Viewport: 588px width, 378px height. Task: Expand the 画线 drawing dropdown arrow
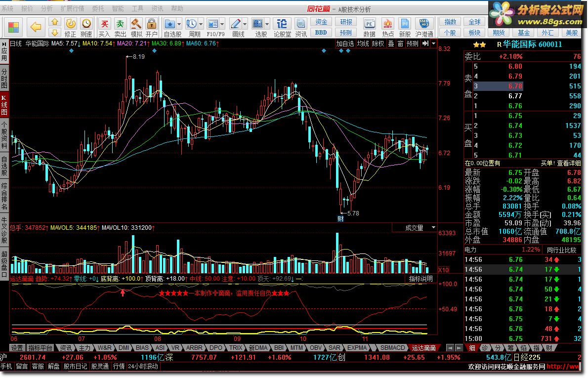(245, 24)
